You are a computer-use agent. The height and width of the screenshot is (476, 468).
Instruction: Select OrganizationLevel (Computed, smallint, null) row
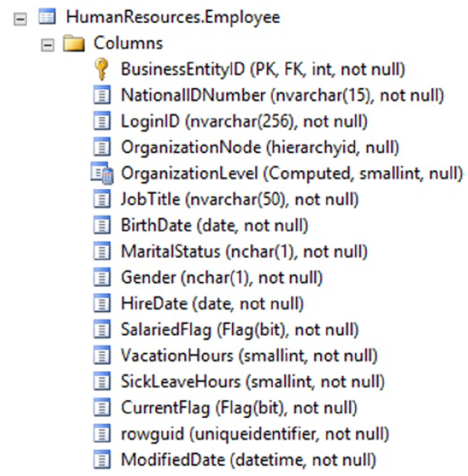(x=292, y=173)
